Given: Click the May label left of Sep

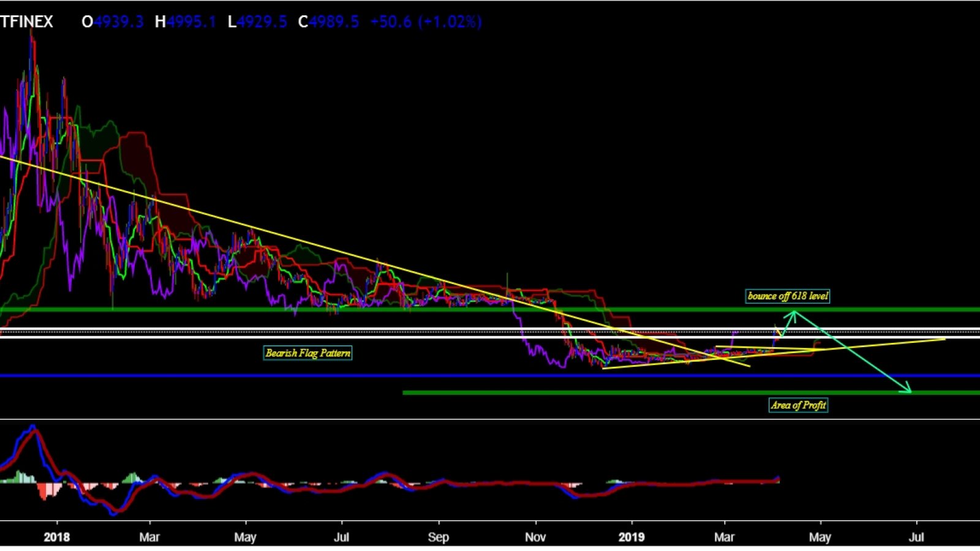Looking at the screenshot, I should [245, 537].
